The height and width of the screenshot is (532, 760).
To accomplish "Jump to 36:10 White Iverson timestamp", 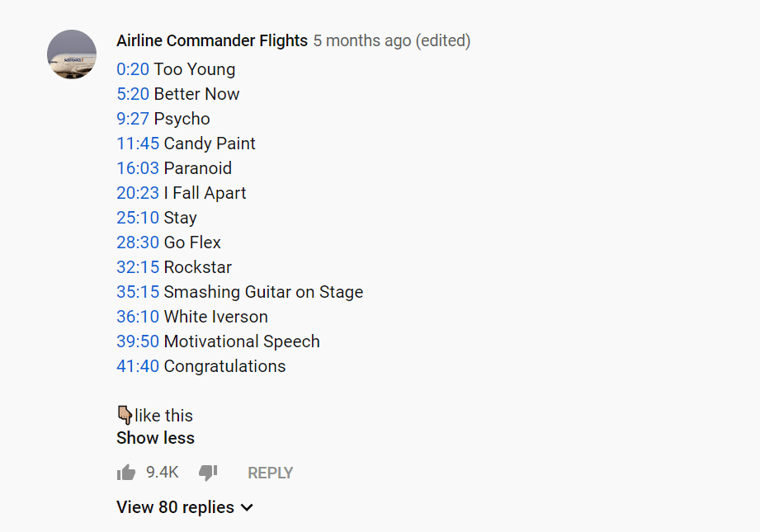I will pos(138,317).
